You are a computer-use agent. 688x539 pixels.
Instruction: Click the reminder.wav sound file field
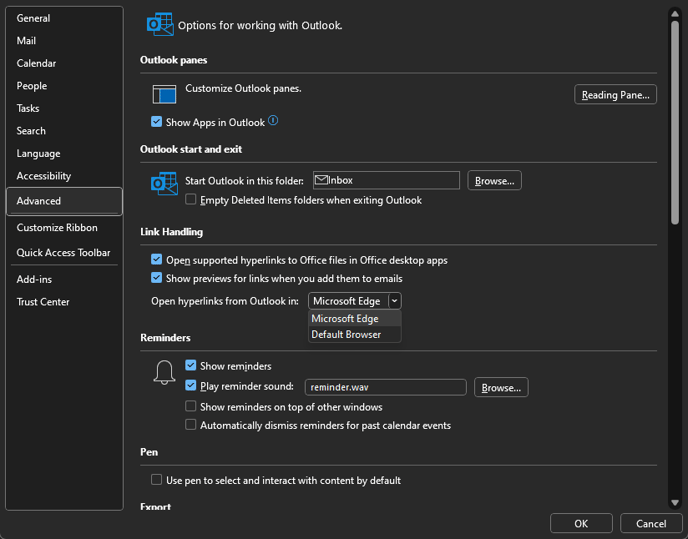coord(385,387)
